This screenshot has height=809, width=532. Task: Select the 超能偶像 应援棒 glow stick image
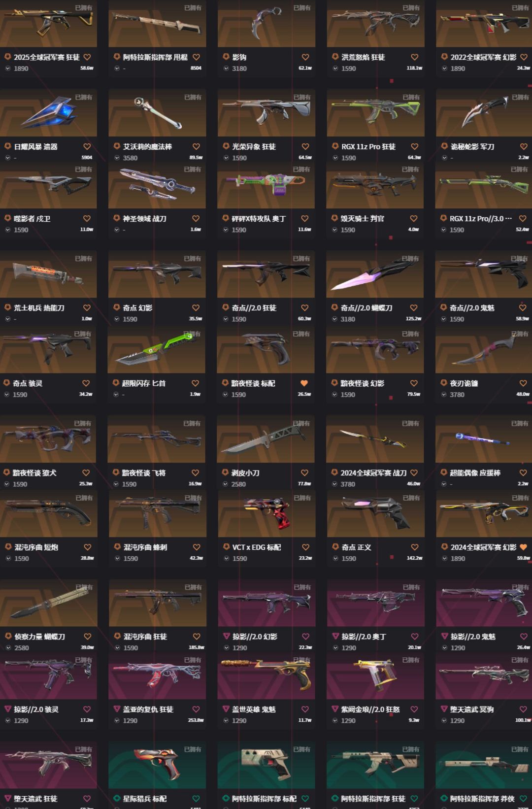pyautogui.click(x=483, y=439)
